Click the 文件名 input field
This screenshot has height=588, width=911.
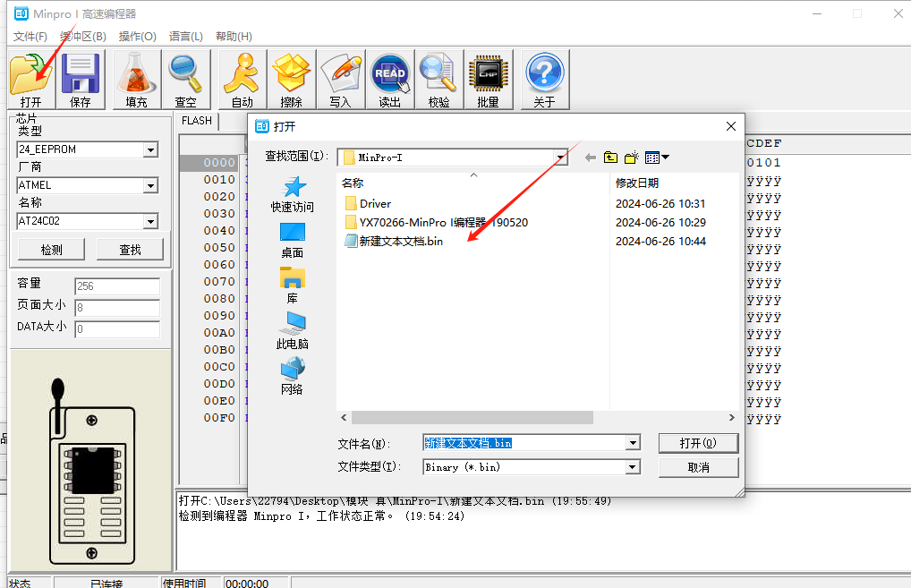pyautogui.click(x=524, y=443)
